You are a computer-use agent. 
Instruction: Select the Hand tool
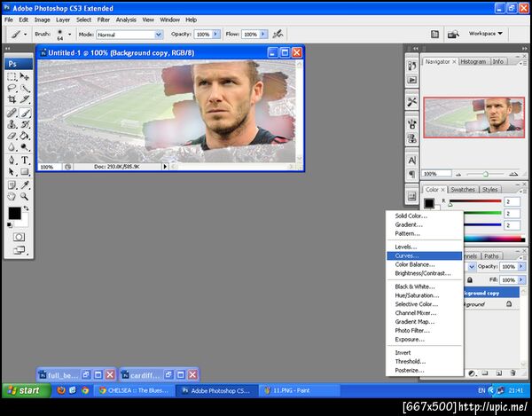12,196
